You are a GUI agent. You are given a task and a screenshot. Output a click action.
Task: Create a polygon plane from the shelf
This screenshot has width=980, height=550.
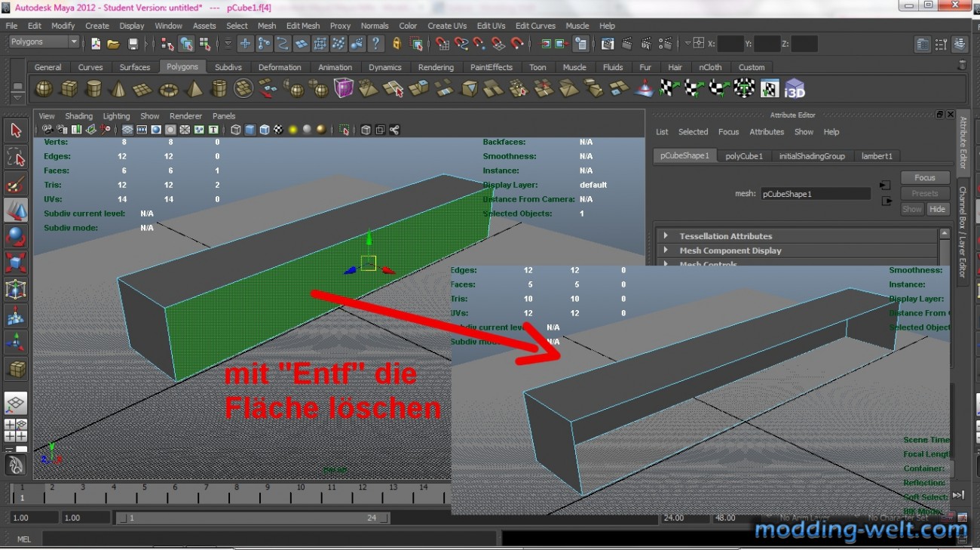point(143,89)
